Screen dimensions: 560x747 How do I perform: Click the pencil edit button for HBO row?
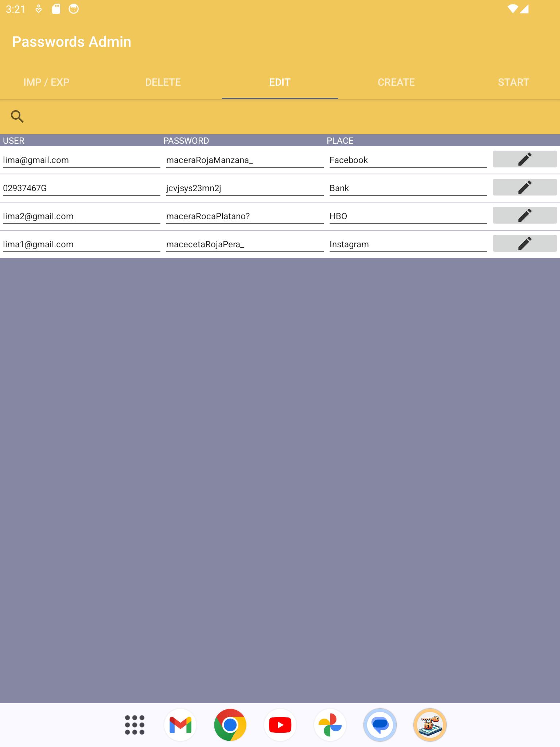[525, 215]
